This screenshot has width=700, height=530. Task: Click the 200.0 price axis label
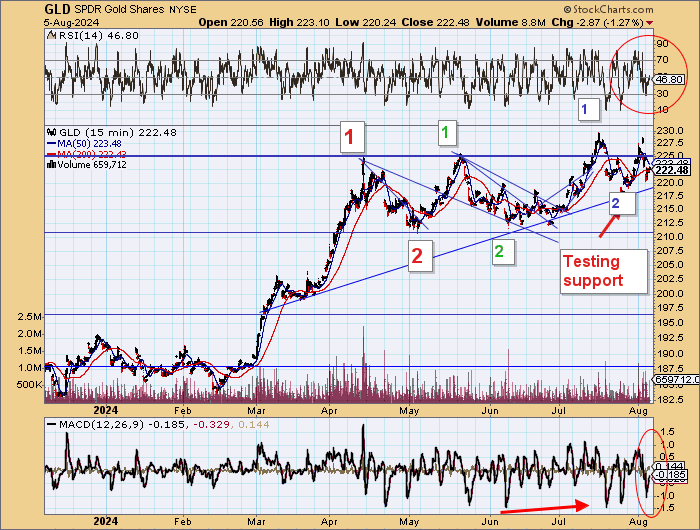670,293
